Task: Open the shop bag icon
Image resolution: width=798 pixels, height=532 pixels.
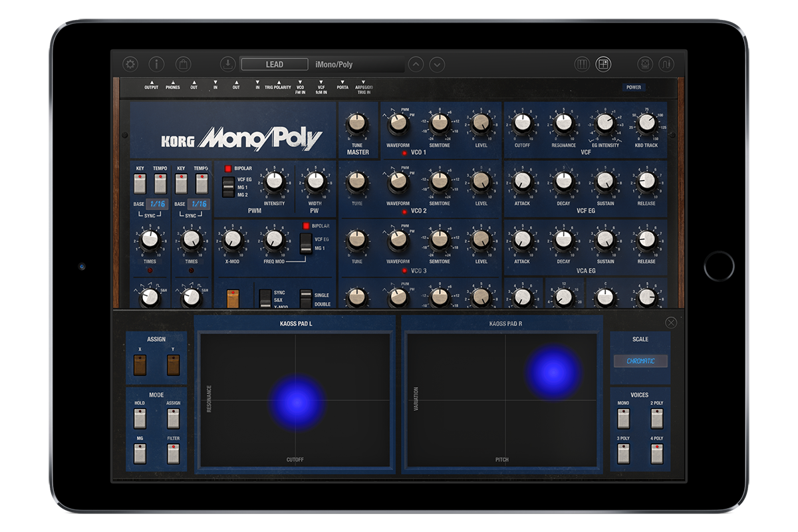Action: pos(183,65)
